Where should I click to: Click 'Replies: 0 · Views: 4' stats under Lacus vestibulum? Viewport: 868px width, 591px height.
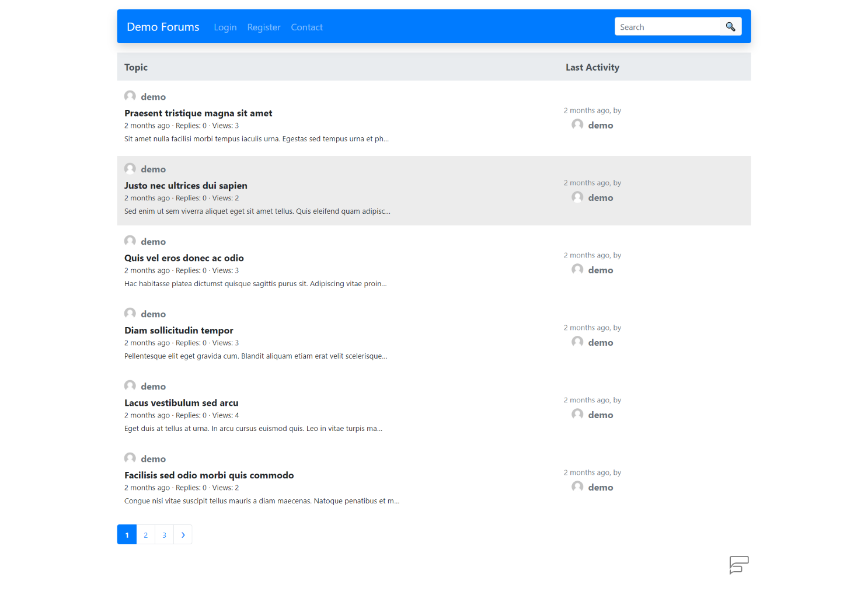207,415
